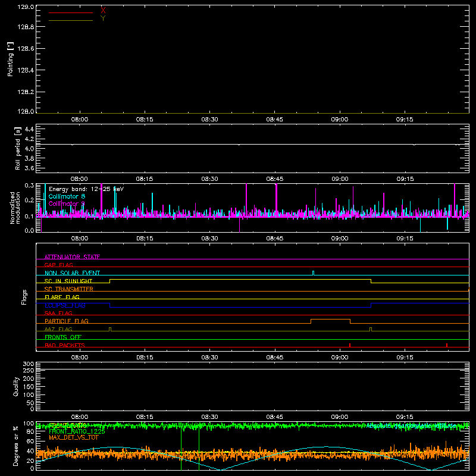Viewport: 476px width, 476px height.
Task: Click the 4.4 tick label on Roll period axis
Action: (x=29, y=129)
